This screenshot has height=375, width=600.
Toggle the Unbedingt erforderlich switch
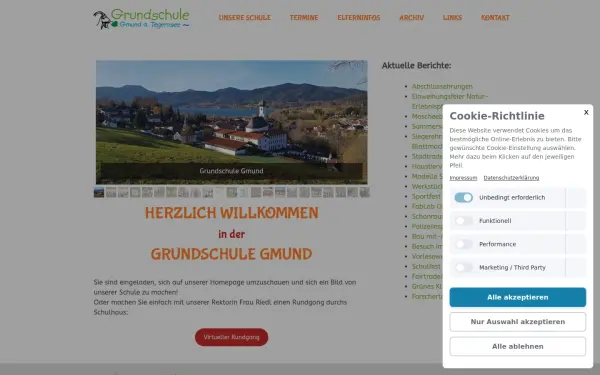click(x=463, y=197)
